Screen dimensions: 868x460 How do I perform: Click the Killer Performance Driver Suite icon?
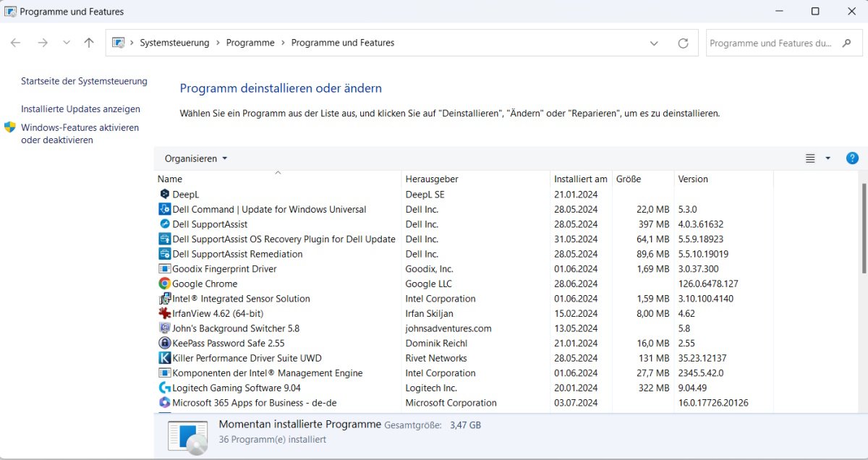point(164,358)
